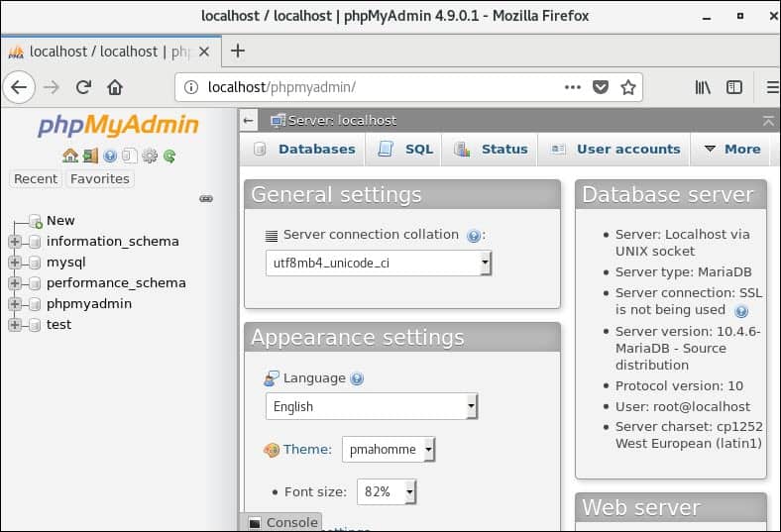
Task: Open navigation panel settings gear icon
Action: coord(150,157)
